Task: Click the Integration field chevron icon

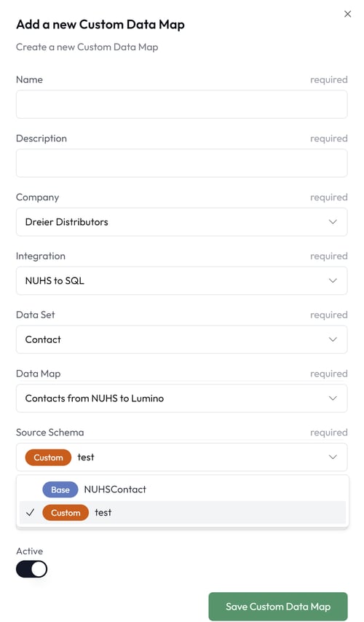Action: tap(333, 280)
